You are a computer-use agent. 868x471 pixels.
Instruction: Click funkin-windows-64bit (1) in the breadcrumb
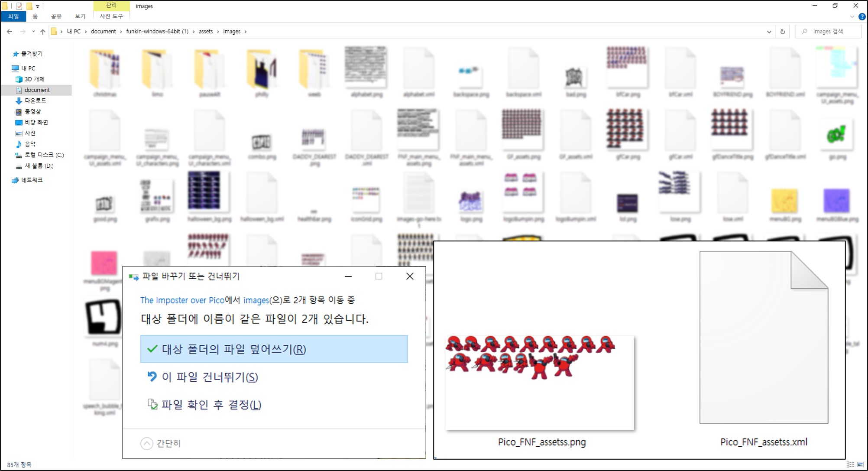[157, 32]
